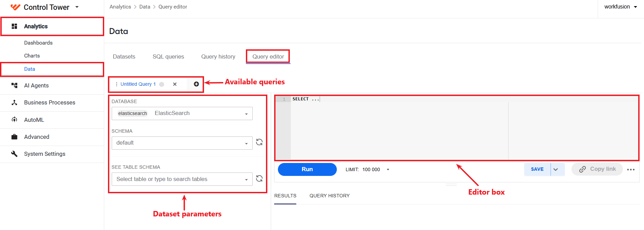Click the AI Agents sidebar icon

click(14, 85)
